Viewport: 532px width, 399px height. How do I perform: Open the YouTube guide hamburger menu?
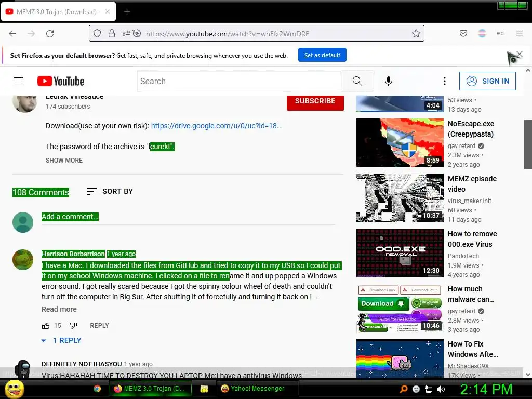coord(19,81)
